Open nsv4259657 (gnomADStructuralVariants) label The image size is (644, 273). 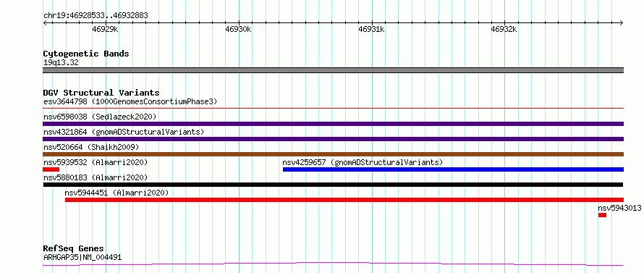pyautogui.click(x=363, y=162)
